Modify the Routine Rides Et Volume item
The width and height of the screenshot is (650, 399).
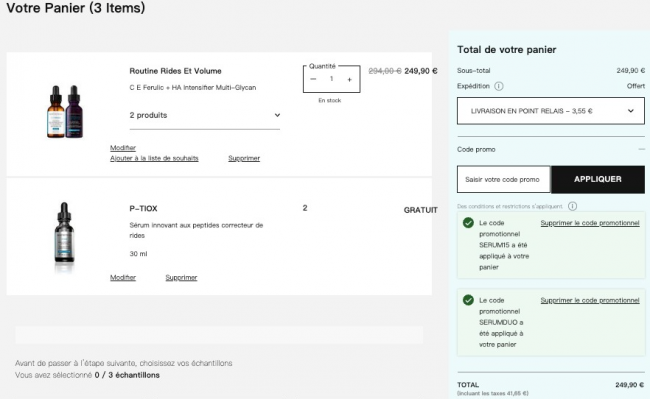123,148
